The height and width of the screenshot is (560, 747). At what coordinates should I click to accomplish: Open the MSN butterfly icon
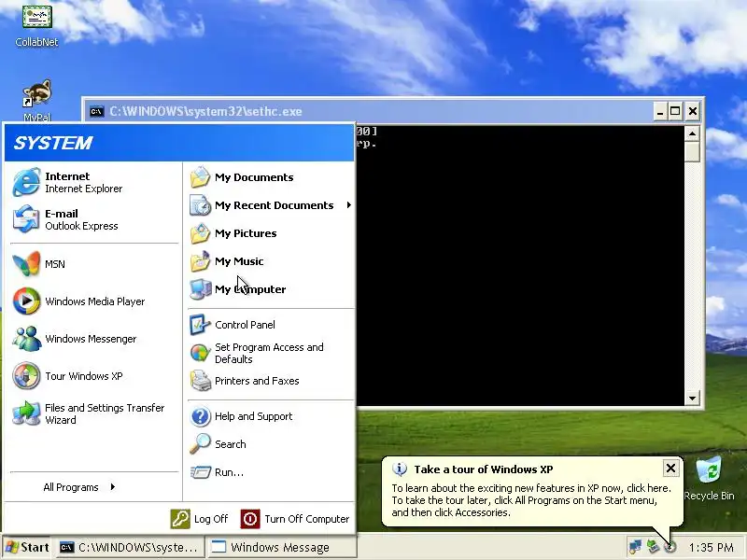[26, 264]
